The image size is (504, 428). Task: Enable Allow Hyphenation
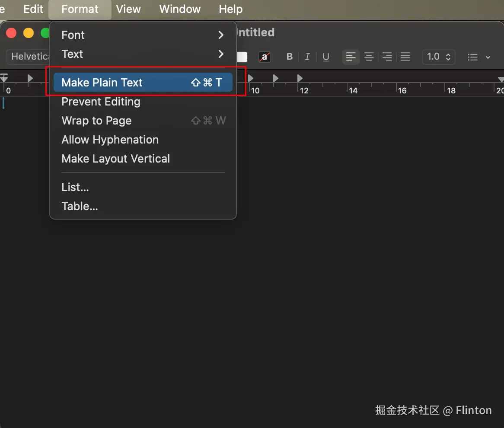pyautogui.click(x=143, y=140)
